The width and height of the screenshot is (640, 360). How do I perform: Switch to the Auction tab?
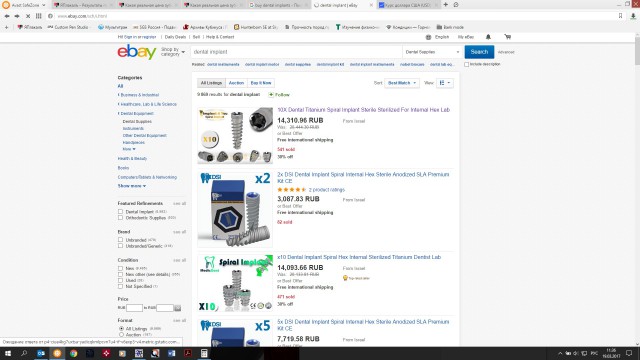(236, 83)
